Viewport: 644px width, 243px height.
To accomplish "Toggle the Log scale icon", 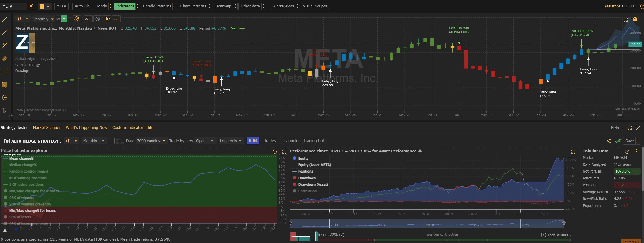I will pyautogui.click(x=116, y=19).
